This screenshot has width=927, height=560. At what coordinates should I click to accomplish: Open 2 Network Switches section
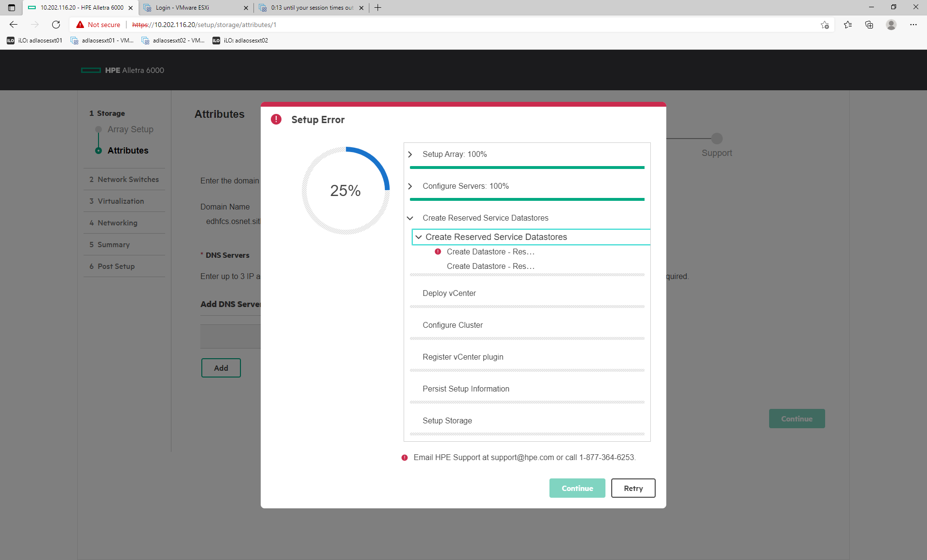point(124,179)
